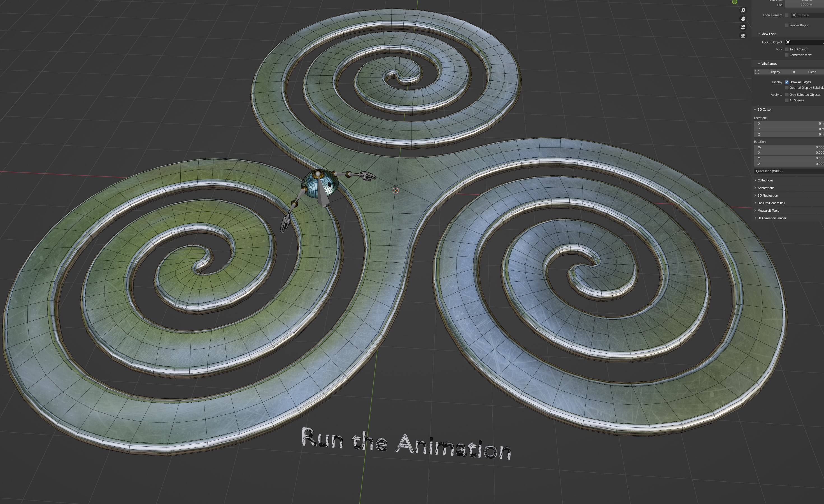824x504 pixels.
Task: Disable Draw All Edges checkbox
Action: (x=787, y=82)
